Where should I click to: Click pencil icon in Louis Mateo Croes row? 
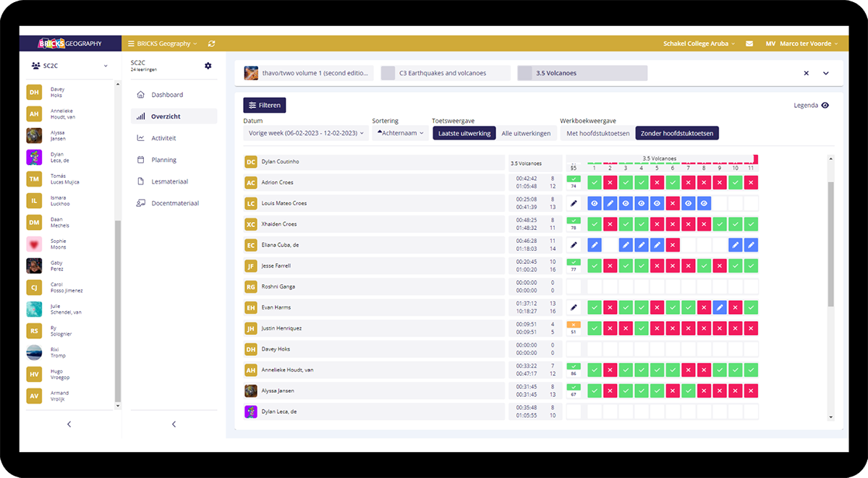(x=574, y=204)
